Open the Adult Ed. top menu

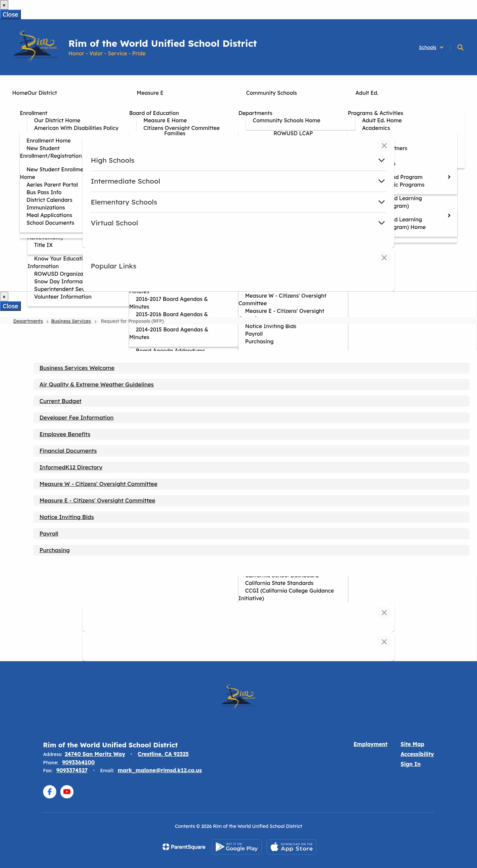(367, 93)
